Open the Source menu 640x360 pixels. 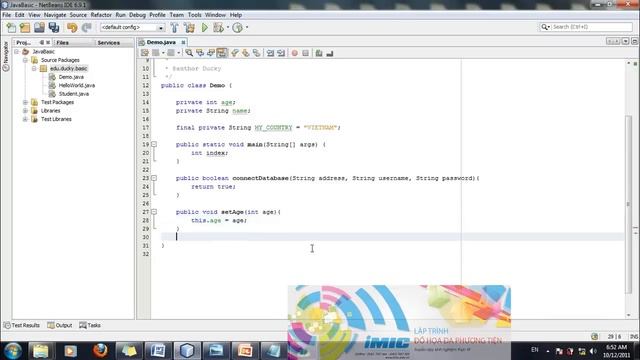coord(78,15)
